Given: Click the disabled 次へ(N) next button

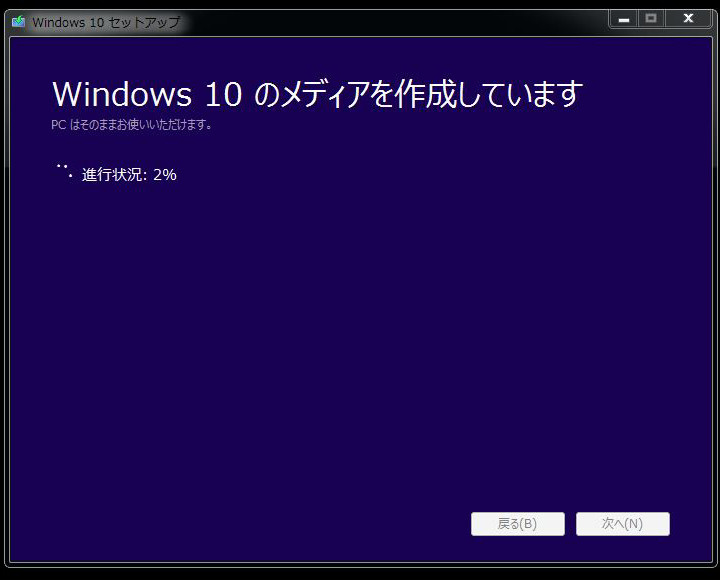Looking at the screenshot, I should [x=623, y=524].
